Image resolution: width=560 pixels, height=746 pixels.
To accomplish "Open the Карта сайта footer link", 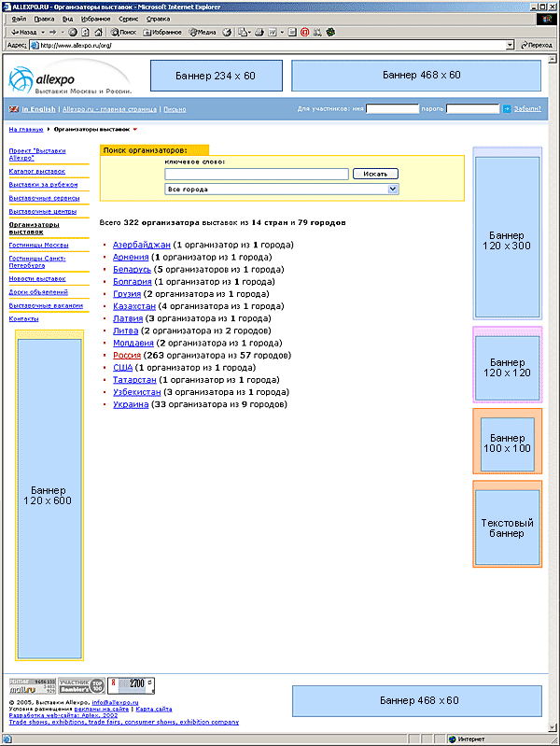I will tap(154, 709).
